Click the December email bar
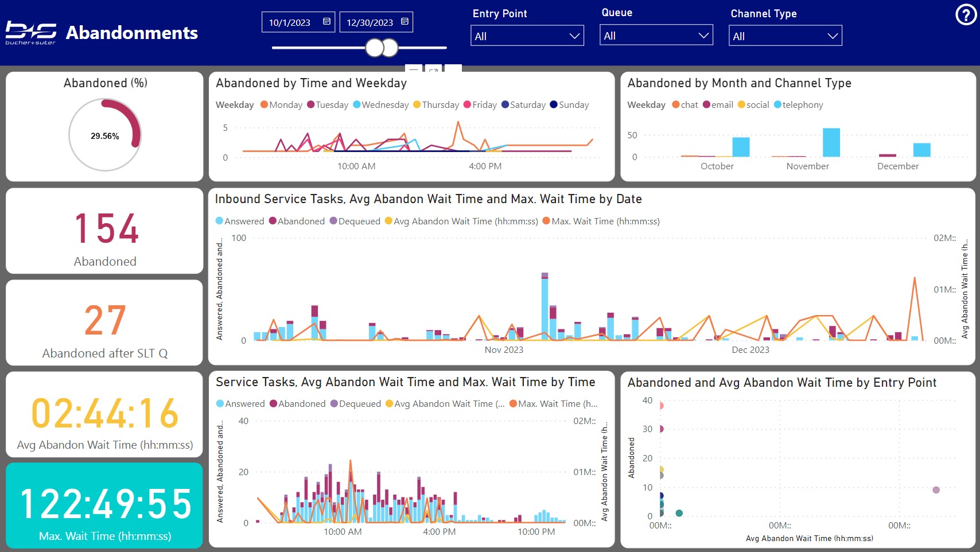980x552 pixels. 888,156
